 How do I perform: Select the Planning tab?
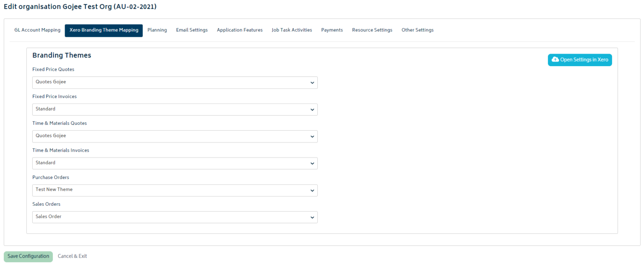pyautogui.click(x=157, y=30)
